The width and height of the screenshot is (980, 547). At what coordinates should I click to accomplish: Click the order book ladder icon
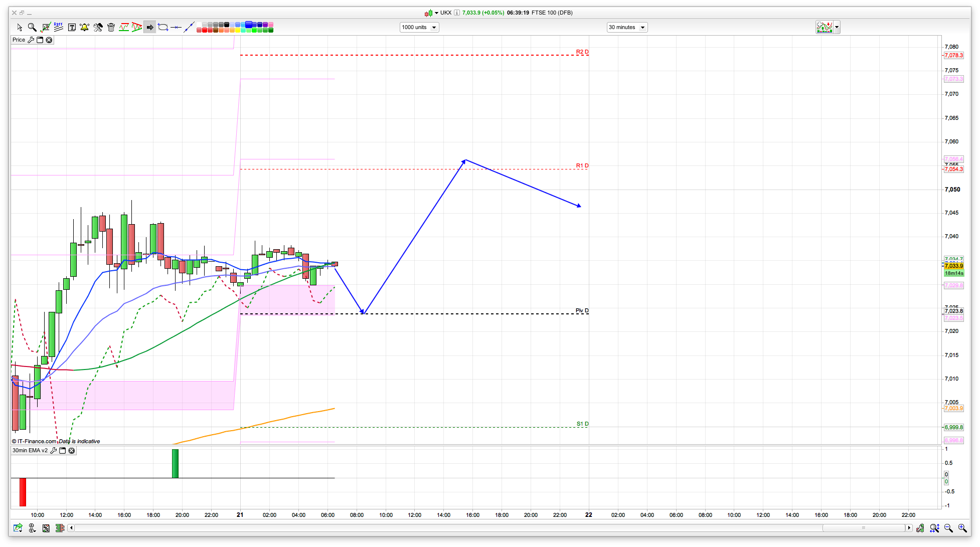pos(60,528)
